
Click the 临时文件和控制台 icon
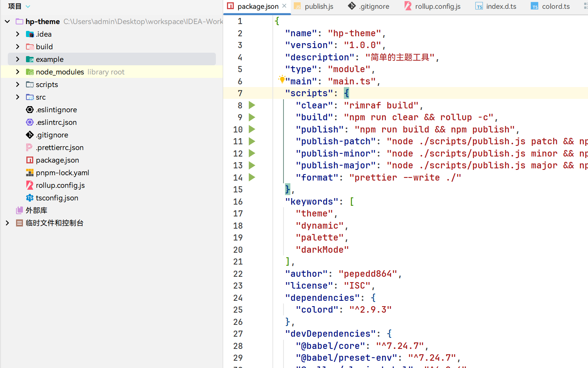tap(19, 223)
